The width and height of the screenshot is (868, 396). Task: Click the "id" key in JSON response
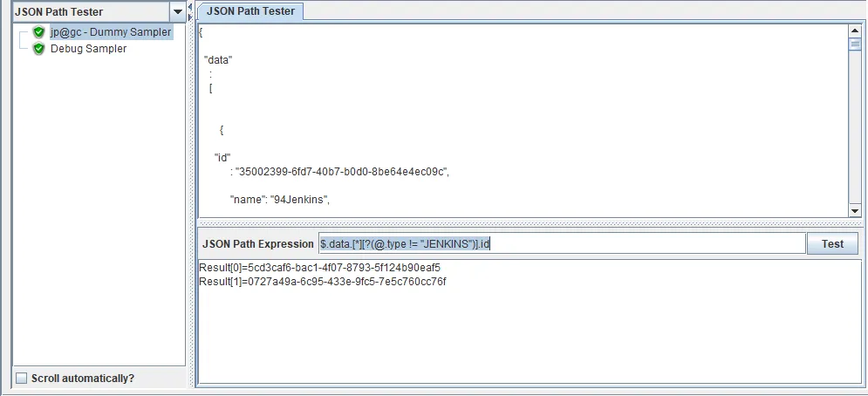click(222, 158)
